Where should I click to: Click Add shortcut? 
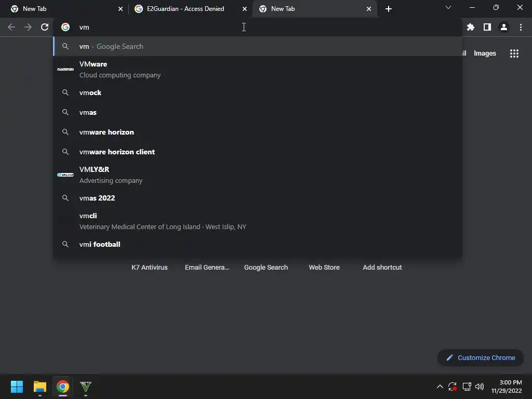[x=382, y=268]
